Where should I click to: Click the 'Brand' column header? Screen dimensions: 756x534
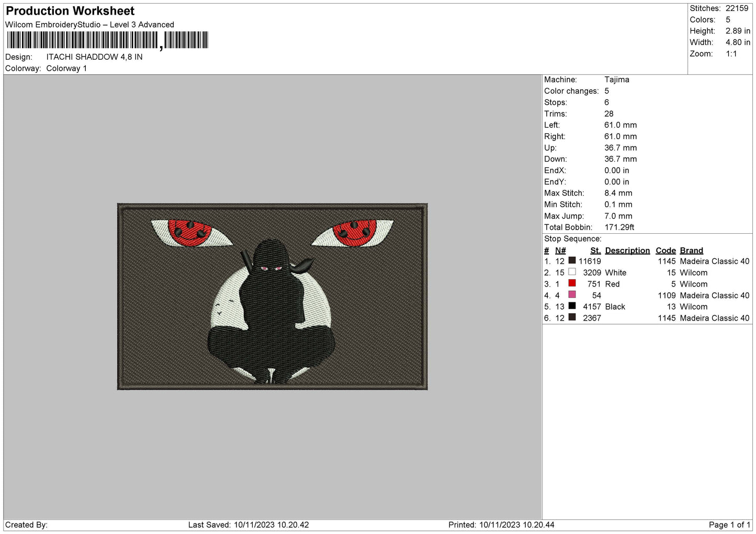[691, 251]
